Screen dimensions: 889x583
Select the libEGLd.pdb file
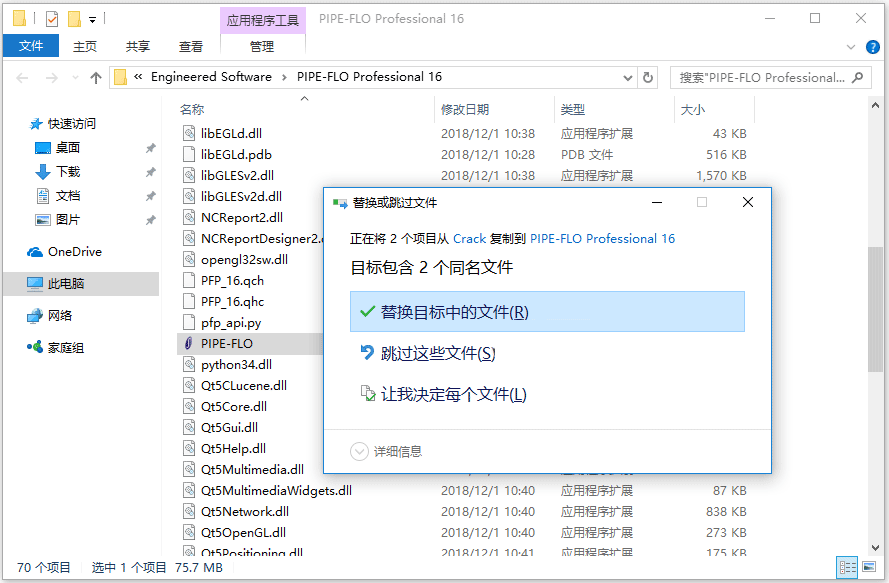tap(236, 154)
